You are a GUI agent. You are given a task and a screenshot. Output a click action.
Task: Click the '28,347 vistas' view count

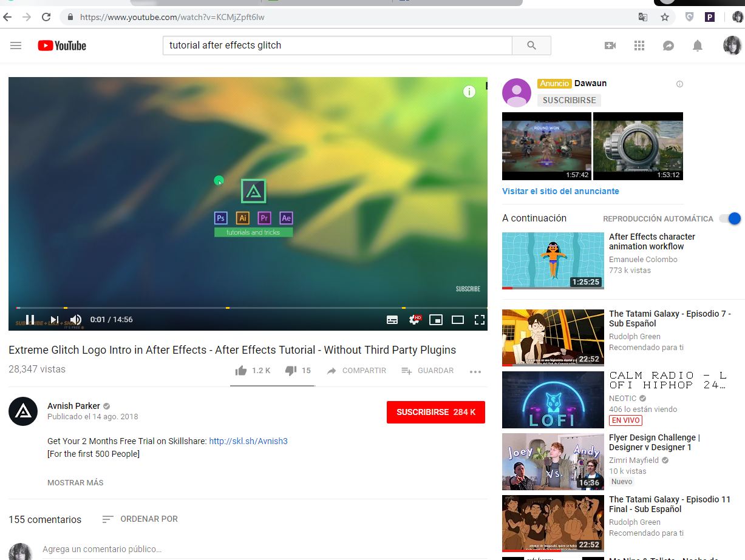pos(37,369)
